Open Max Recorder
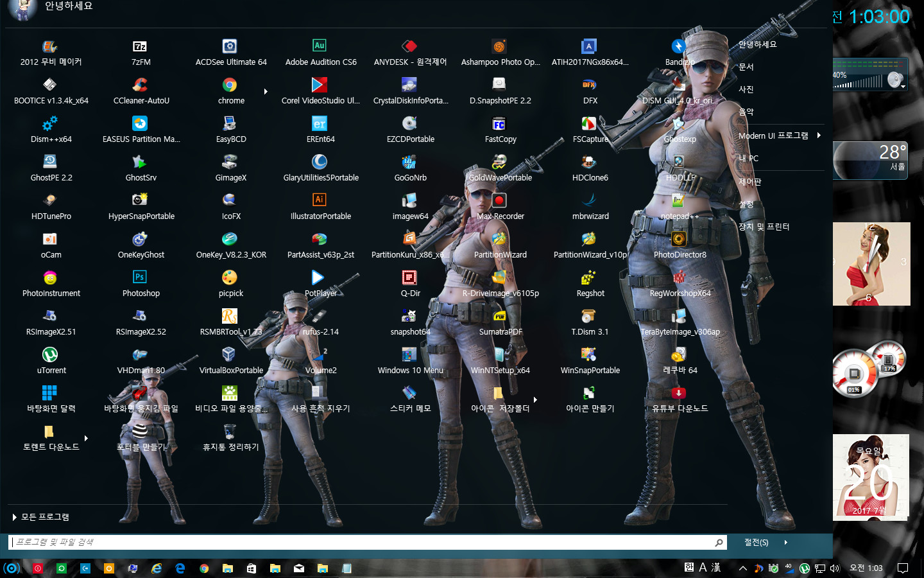924x578 pixels. 501,207
